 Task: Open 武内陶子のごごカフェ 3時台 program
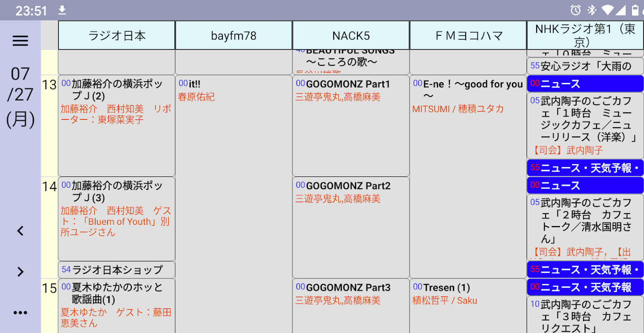click(585, 315)
